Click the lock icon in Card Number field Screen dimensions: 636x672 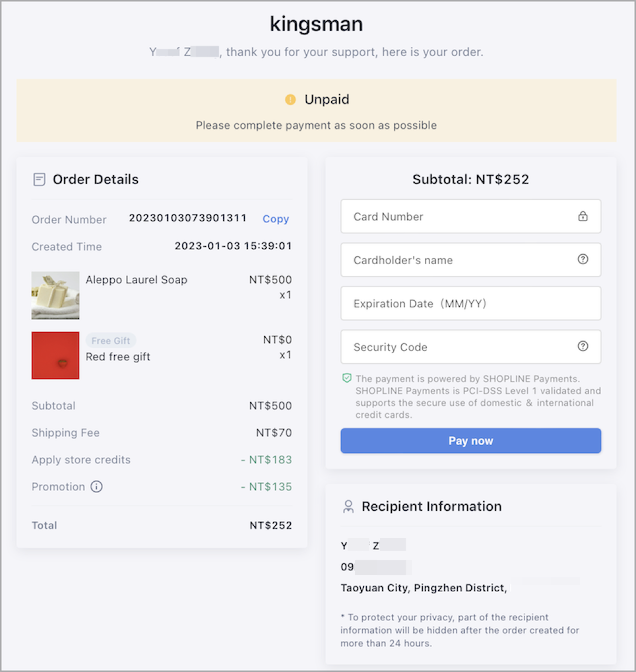[583, 216]
